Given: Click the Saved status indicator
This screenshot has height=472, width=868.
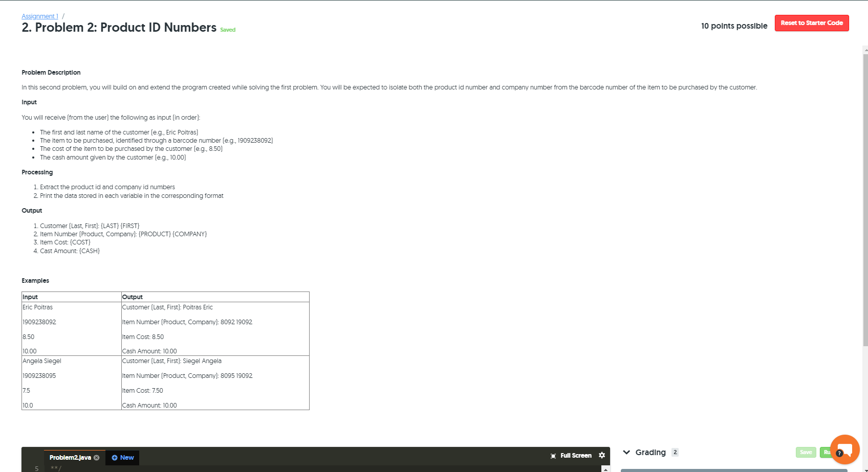Looking at the screenshot, I should [228, 30].
